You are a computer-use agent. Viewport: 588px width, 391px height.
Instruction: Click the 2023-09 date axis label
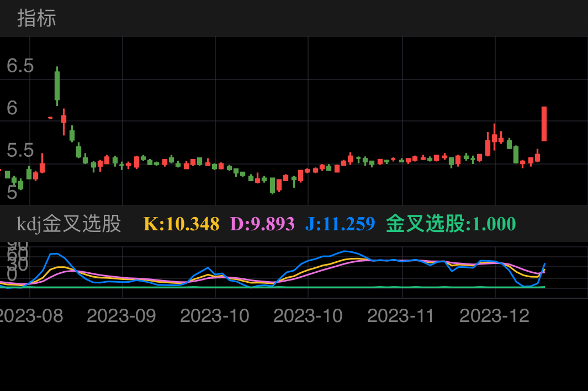[121, 316]
